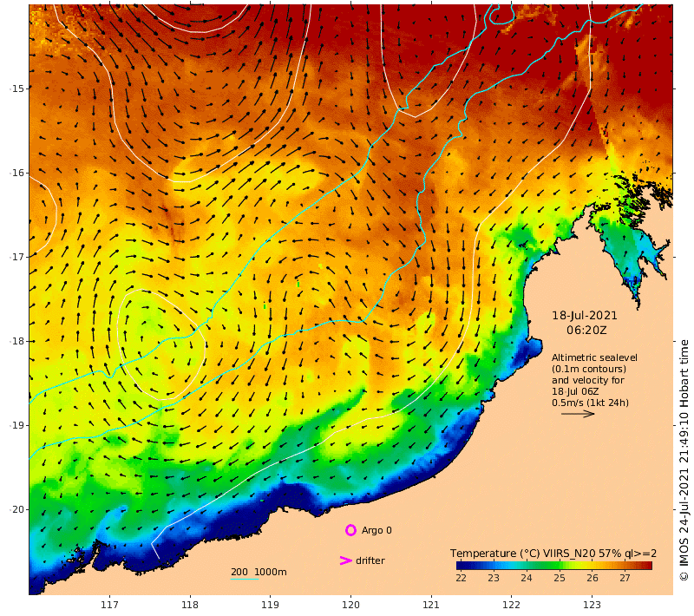694x616 pixels.
Task: Click the 'Argo 0' legend label
Action: point(376,530)
